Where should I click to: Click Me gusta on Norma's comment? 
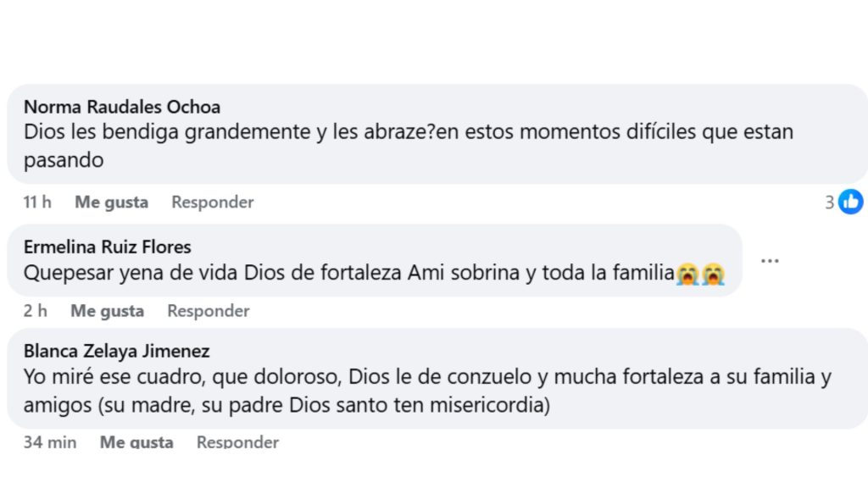click(111, 202)
